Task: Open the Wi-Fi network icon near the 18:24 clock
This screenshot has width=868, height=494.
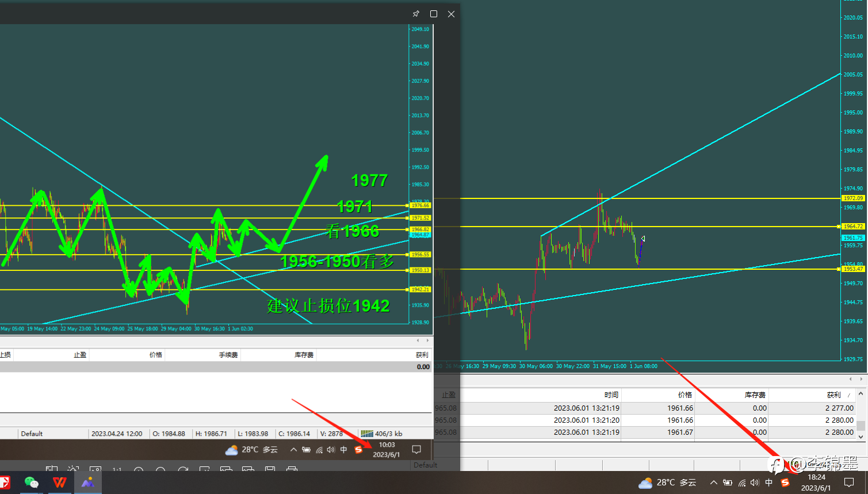Action: (742, 482)
